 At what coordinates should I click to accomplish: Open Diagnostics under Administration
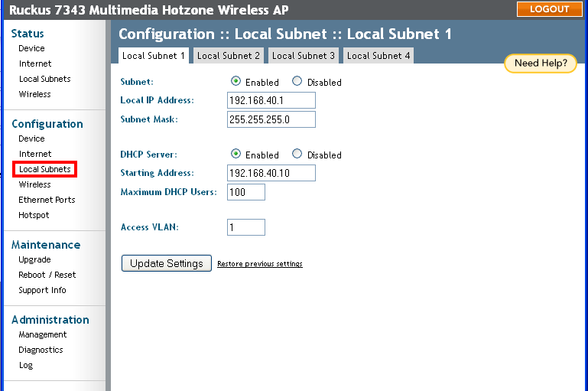point(41,350)
